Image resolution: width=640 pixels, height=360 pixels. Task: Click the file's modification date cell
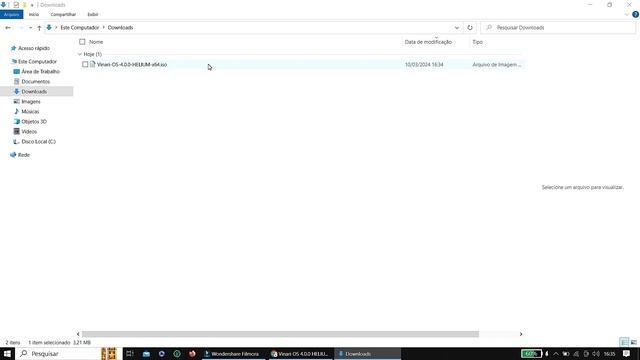pyautogui.click(x=424, y=64)
